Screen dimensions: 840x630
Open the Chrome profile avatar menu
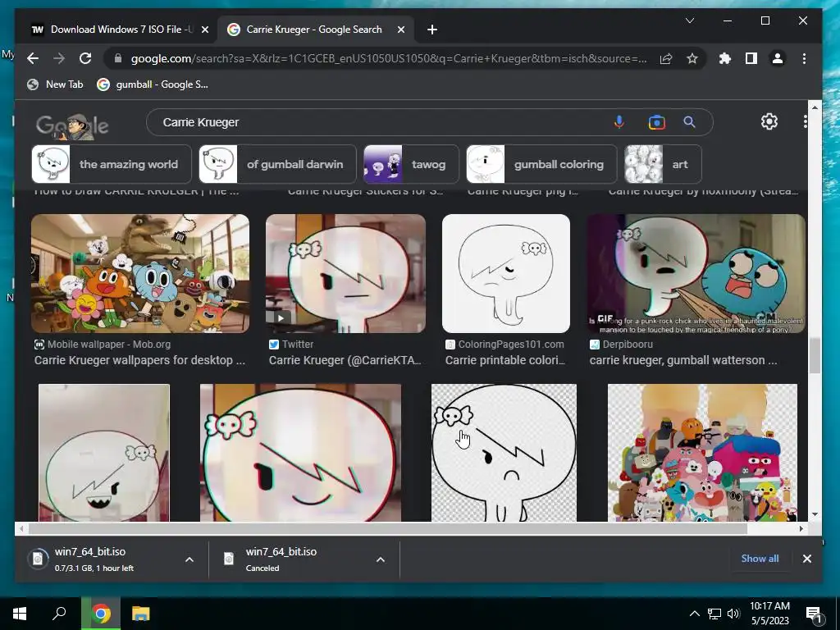point(778,58)
